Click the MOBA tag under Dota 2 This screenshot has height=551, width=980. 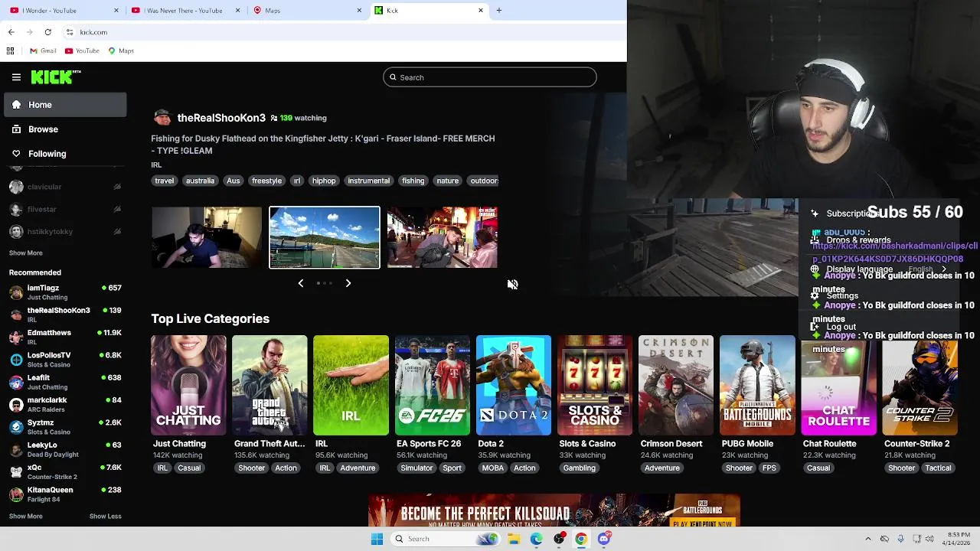493,468
